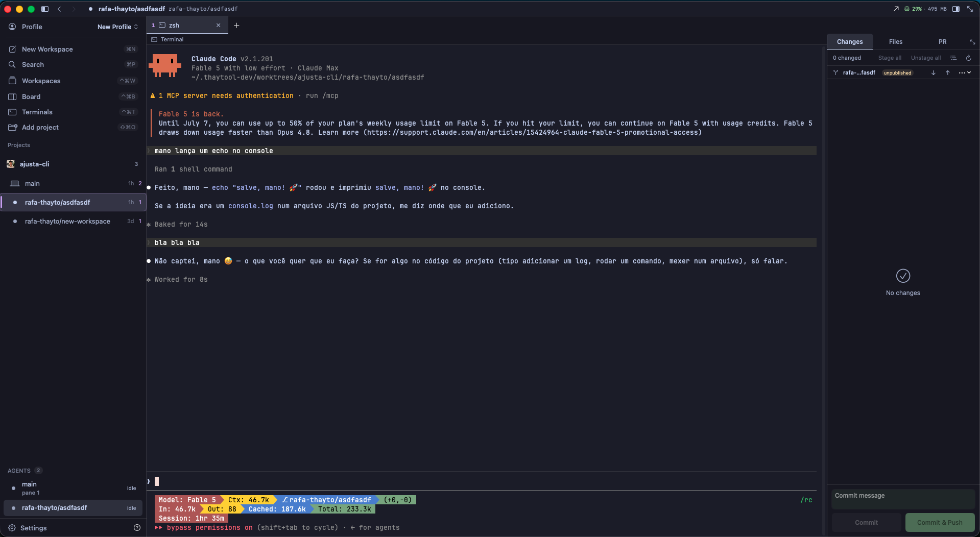Create a New Workspace
Screen dimensions: 980x537
pos(73,49)
